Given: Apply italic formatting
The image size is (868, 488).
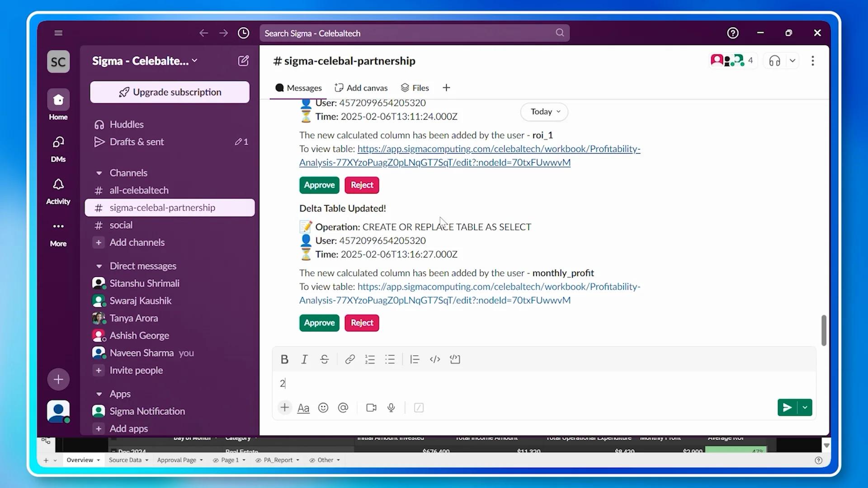Looking at the screenshot, I should click(304, 360).
